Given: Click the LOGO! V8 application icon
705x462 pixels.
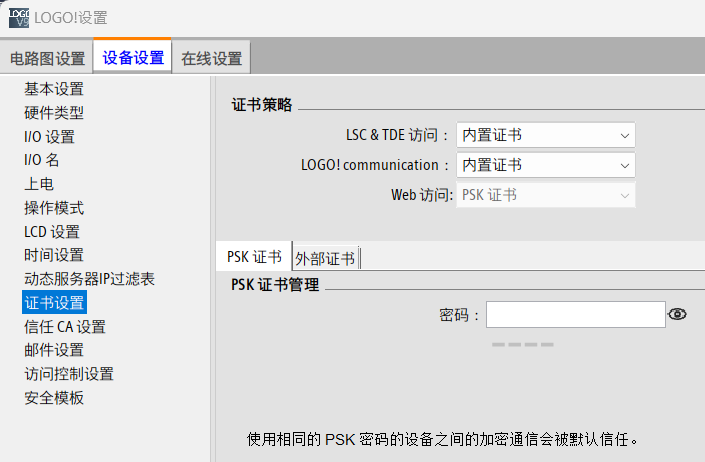Looking at the screenshot, I should pyautogui.click(x=19, y=18).
